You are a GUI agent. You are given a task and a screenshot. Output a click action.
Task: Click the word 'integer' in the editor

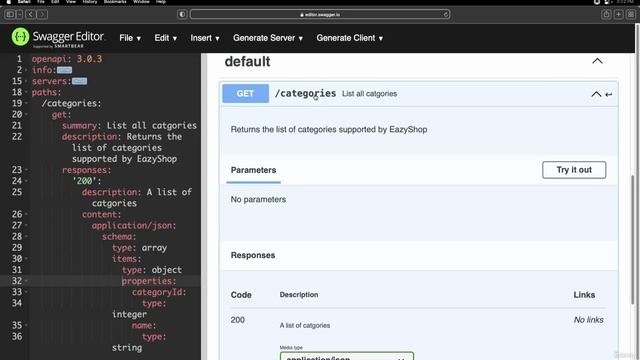(129, 314)
